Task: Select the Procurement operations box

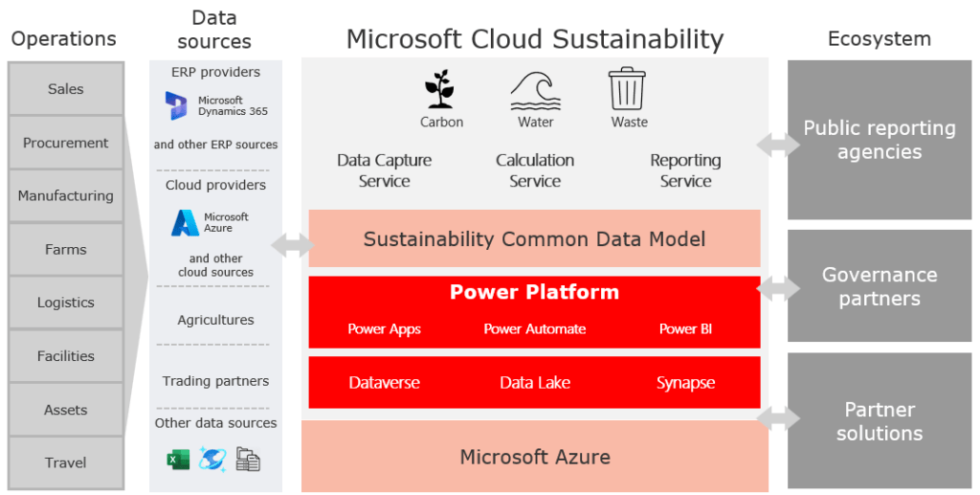Action: [x=66, y=143]
